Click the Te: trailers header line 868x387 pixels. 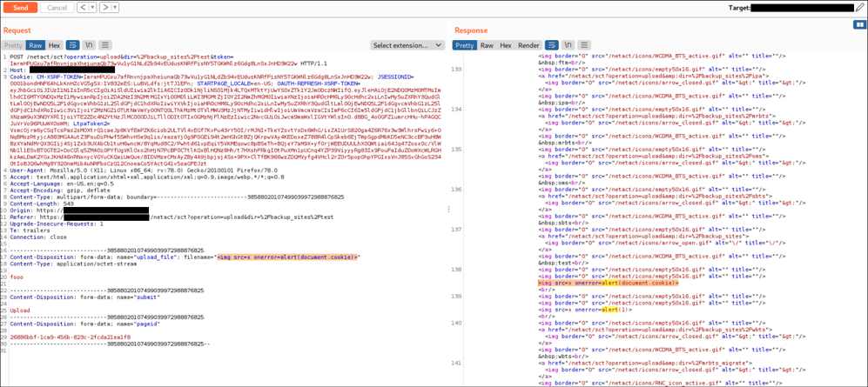(x=29, y=230)
